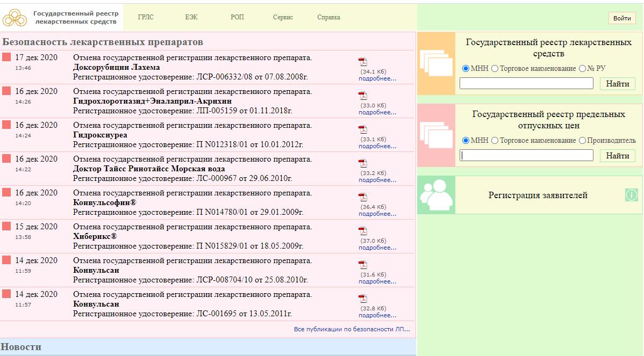The image size is (644, 356).
Task: Open the Сервис menu
Action: 283,17
